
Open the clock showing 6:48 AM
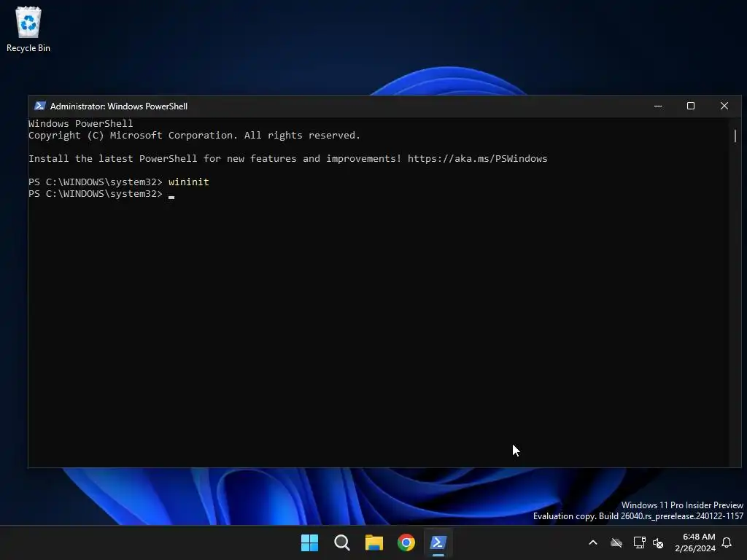tap(695, 542)
